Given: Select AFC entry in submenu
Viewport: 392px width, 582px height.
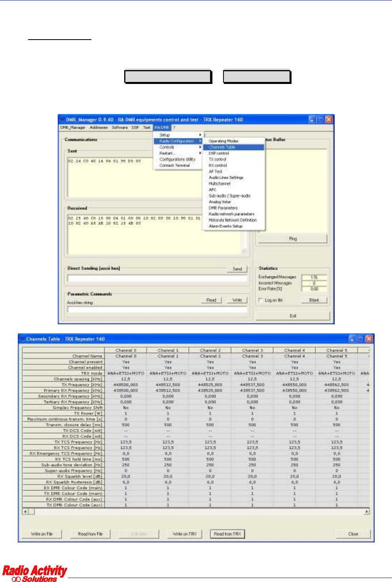Looking at the screenshot, I should pyautogui.click(x=234, y=190).
